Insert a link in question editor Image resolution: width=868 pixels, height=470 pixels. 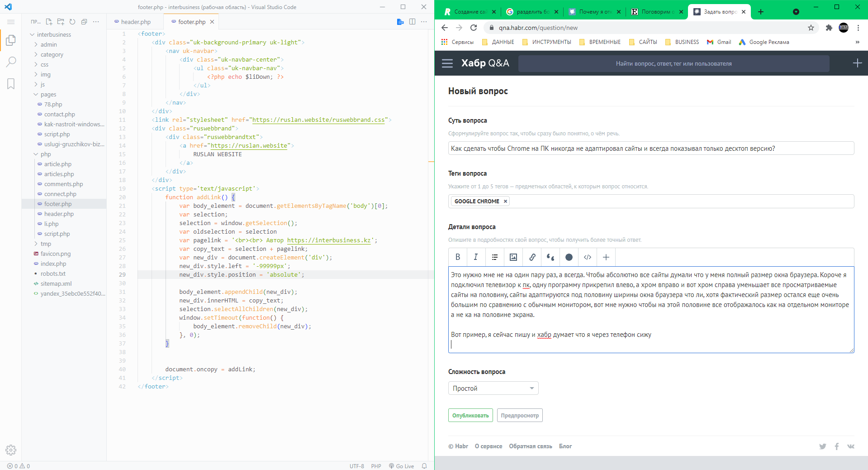pos(532,257)
